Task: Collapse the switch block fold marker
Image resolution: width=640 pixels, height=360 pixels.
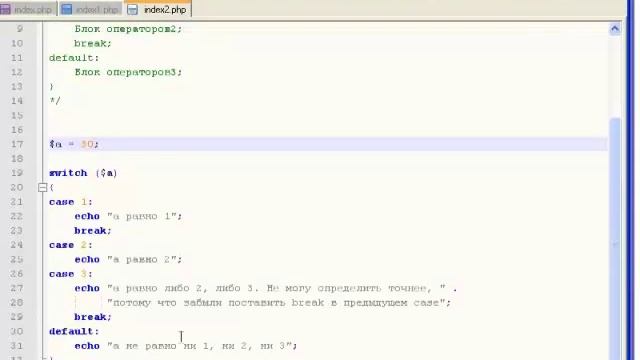Action: tap(42, 187)
